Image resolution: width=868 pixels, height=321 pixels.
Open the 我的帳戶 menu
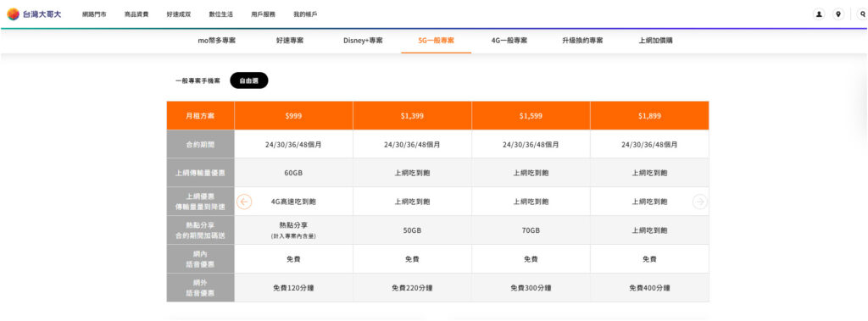click(x=305, y=14)
